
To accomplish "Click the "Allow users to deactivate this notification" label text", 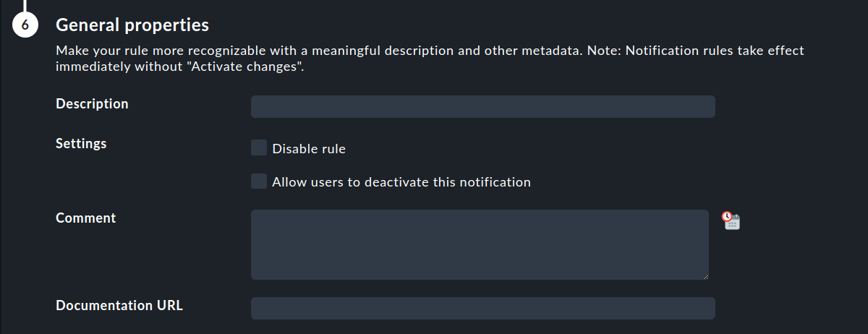I will point(401,182).
